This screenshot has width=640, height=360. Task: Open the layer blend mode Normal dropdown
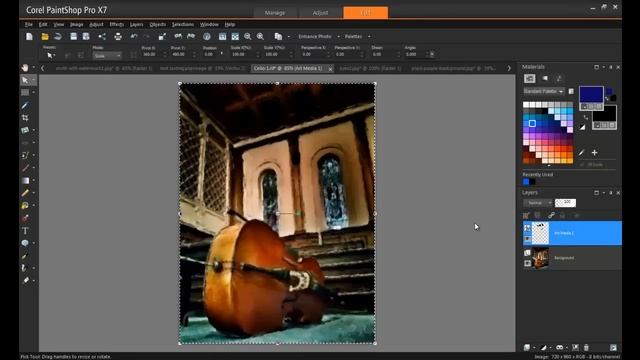click(x=538, y=203)
